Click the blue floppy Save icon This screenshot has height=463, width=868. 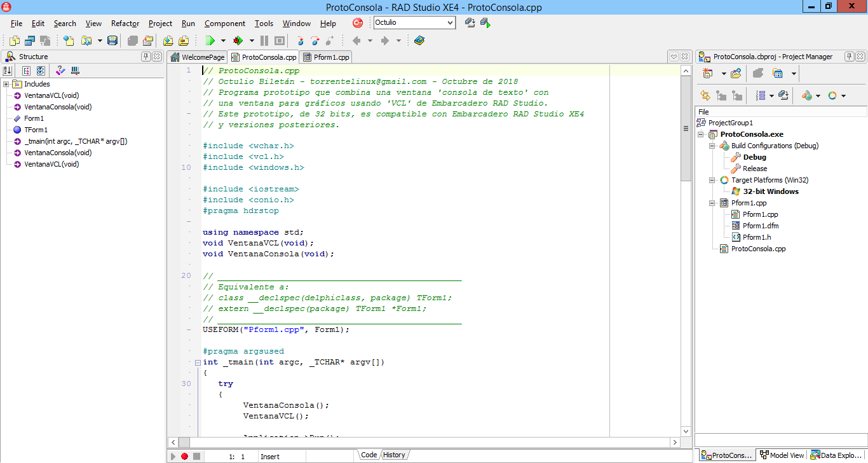click(x=112, y=41)
